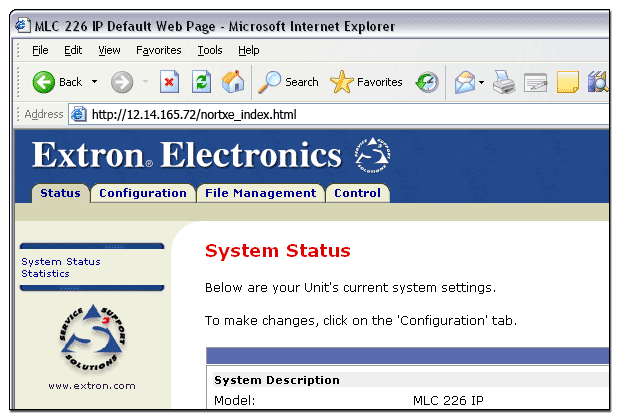Visit the www.extron.com link
620x420 pixels.
(92, 385)
